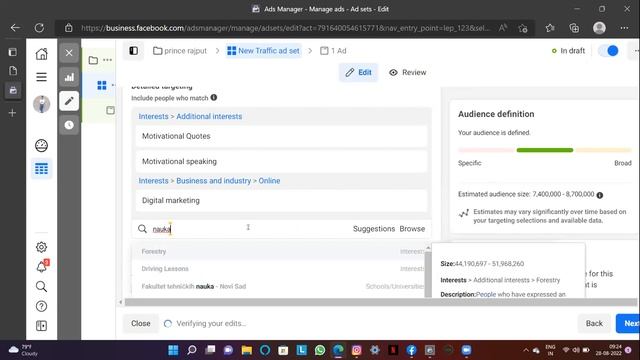Image resolution: width=640 pixels, height=360 pixels.
Task: Open Windows Start menu
Action: pyautogui.click(x=173, y=350)
